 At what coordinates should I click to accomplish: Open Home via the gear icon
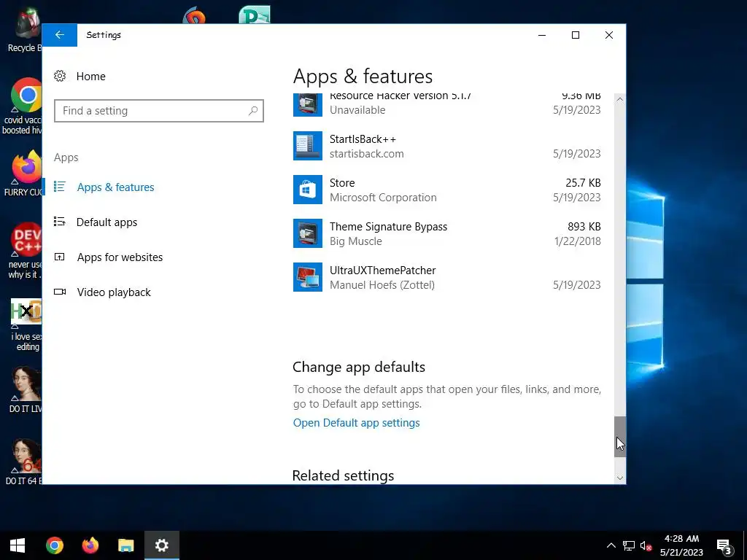60,76
